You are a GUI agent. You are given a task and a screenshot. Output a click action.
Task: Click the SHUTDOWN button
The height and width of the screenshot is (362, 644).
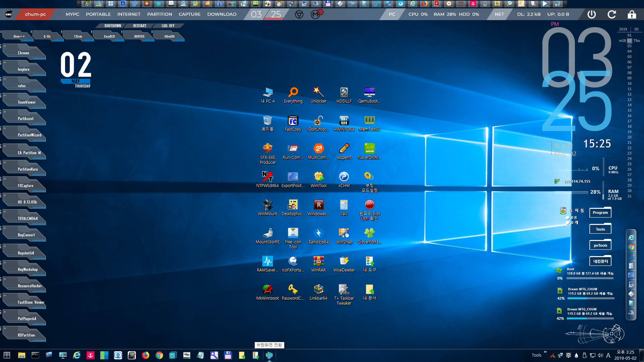click(x=112, y=26)
